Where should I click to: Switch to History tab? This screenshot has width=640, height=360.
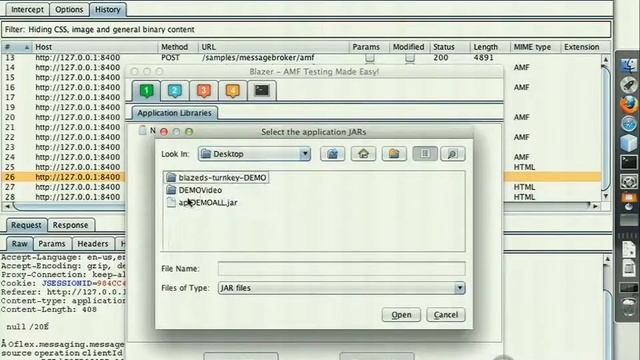(x=108, y=9)
